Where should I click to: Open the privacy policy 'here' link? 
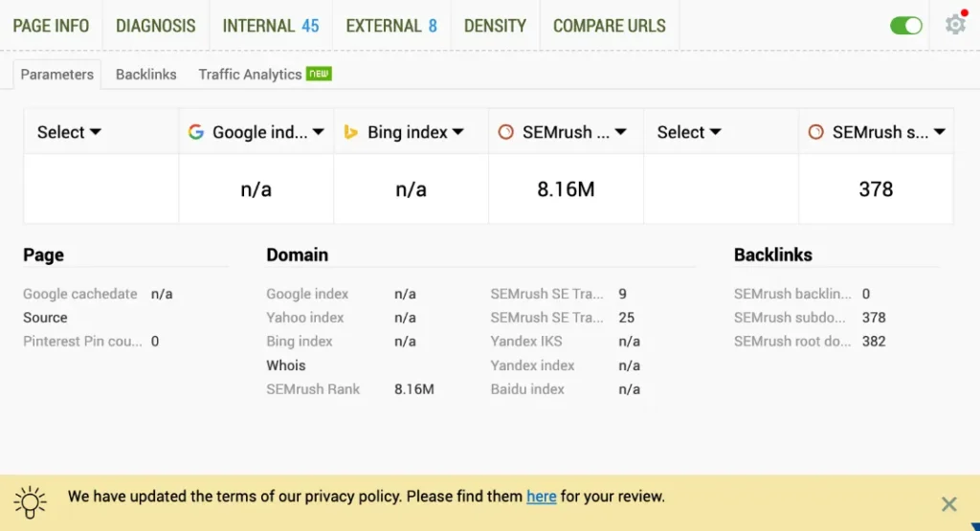pyautogui.click(x=542, y=496)
